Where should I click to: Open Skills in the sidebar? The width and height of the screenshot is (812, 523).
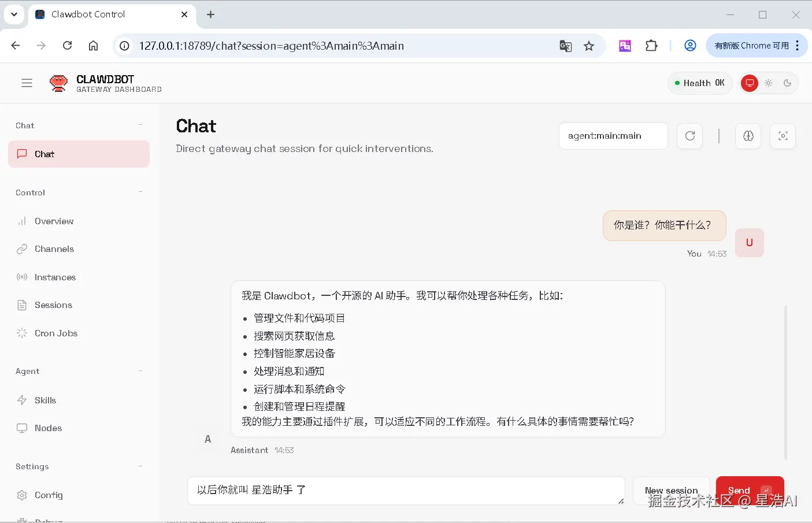[79, 400]
